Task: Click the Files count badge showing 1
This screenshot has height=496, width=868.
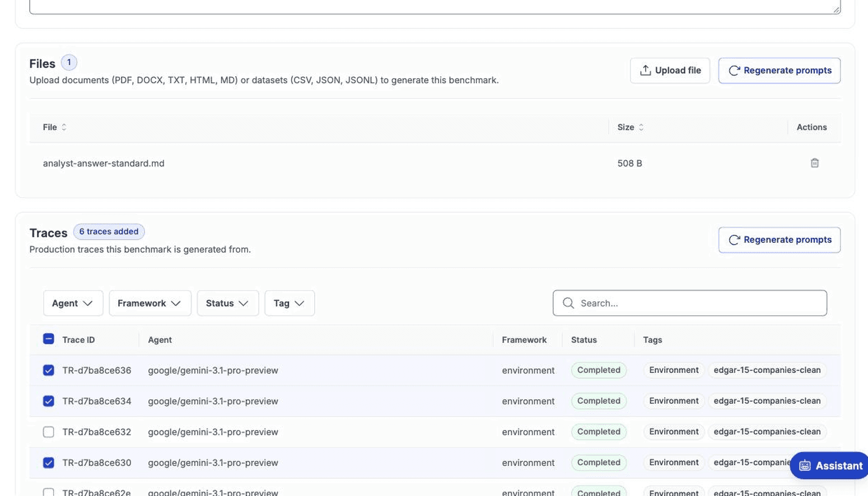Action: (69, 62)
